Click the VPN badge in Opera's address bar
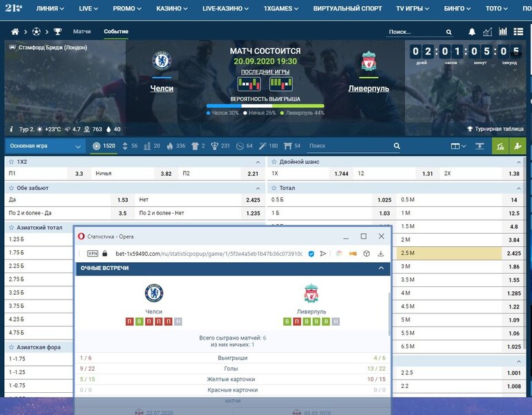 pos(93,253)
